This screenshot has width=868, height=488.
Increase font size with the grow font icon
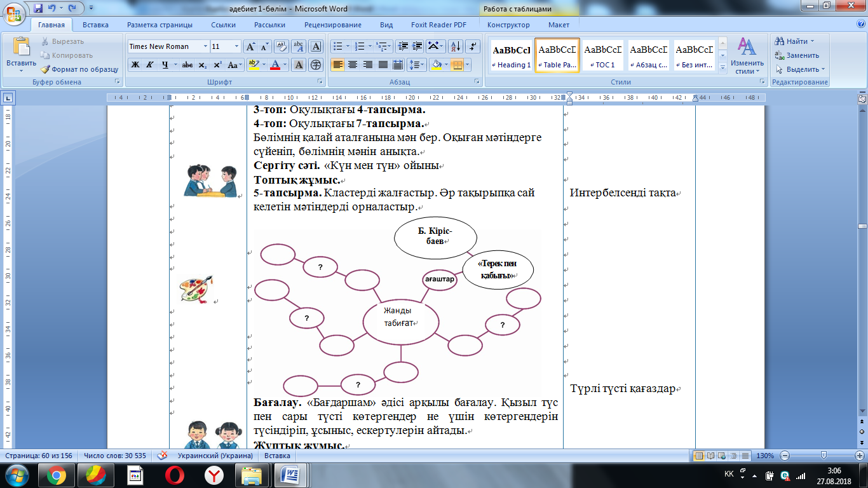250,46
